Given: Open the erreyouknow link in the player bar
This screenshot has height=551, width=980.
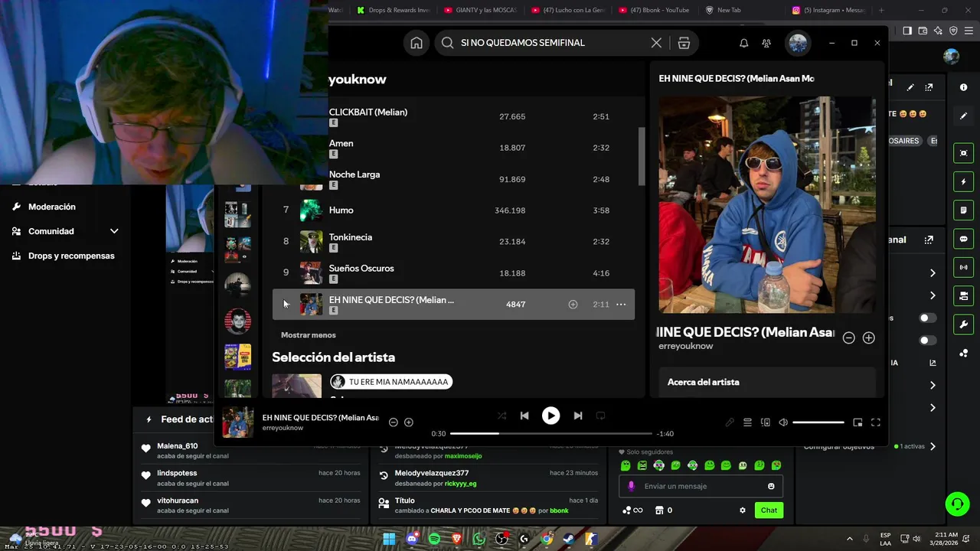Looking at the screenshot, I should (283, 428).
